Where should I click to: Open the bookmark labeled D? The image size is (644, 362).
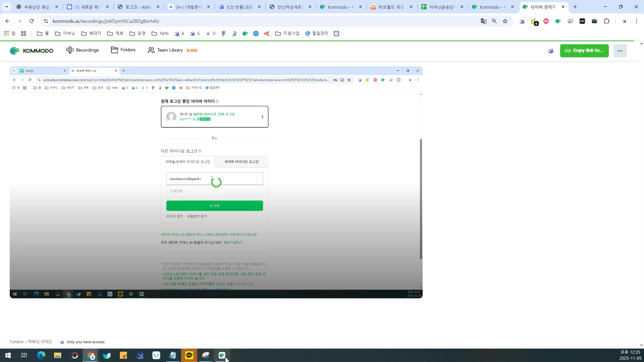(x=211, y=34)
